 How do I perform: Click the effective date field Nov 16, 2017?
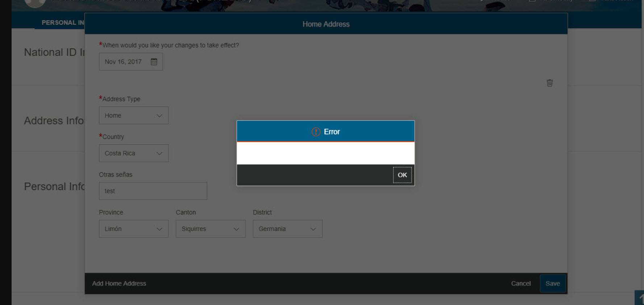pos(131,62)
